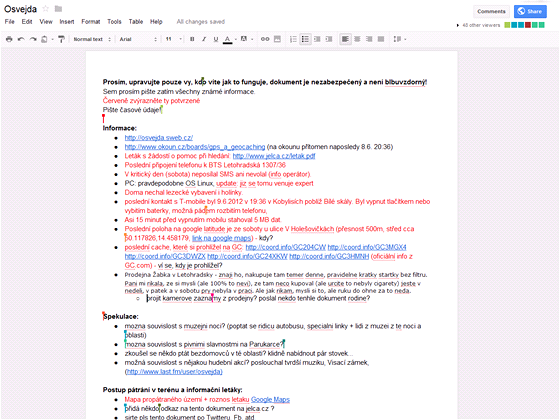Open the text color picker

point(228,39)
